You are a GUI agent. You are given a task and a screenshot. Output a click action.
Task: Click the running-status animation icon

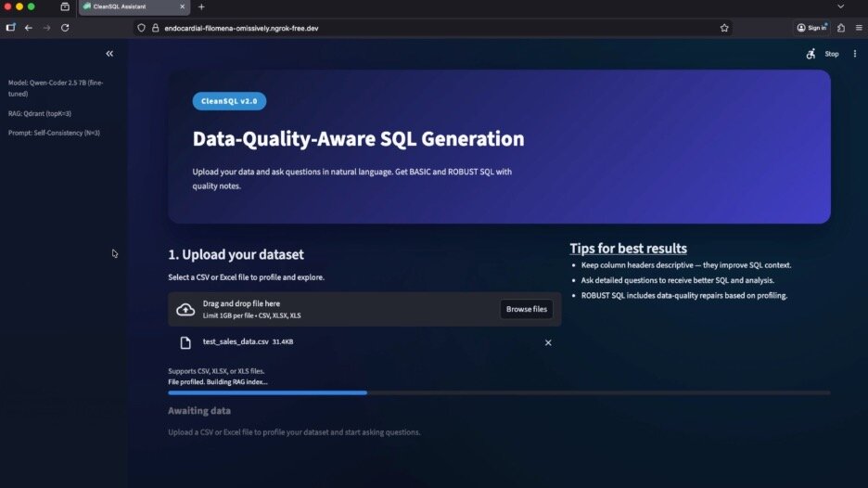tap(811, 54)
